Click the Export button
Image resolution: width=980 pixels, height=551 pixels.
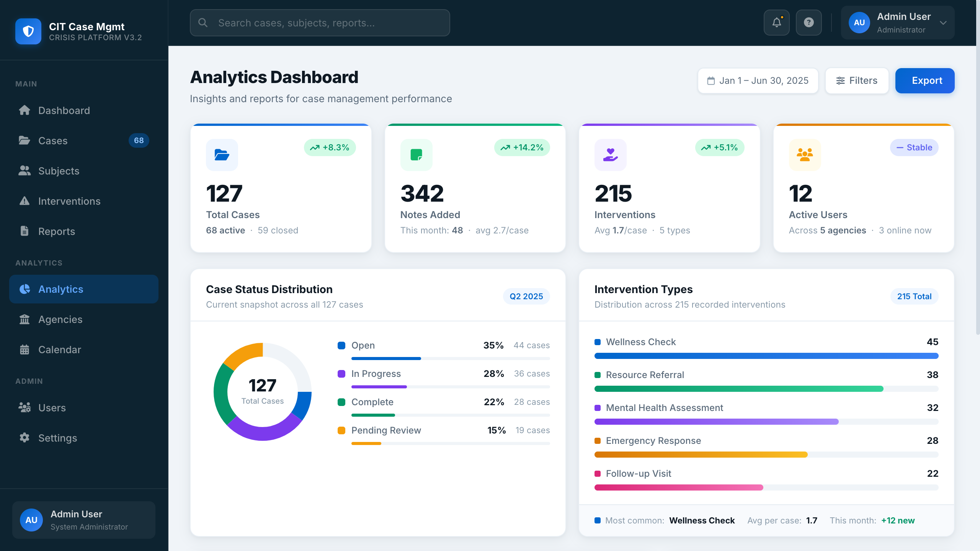click(924, 80)
